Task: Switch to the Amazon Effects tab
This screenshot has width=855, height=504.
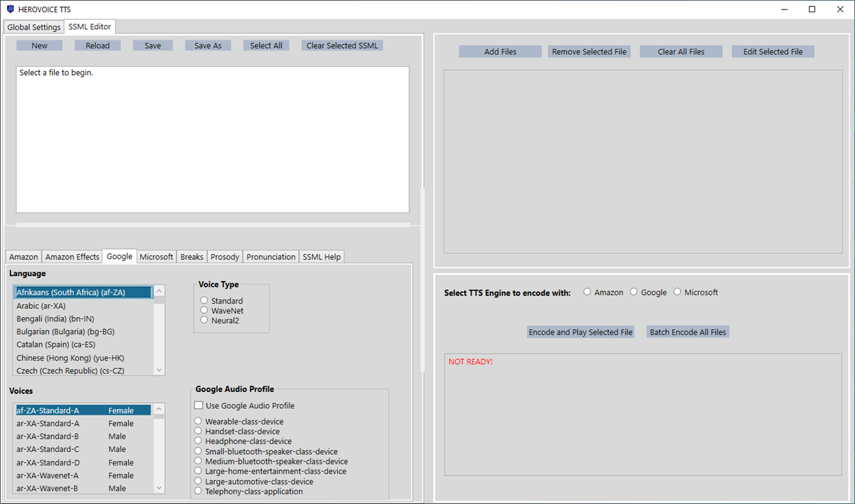Action: 72,256
